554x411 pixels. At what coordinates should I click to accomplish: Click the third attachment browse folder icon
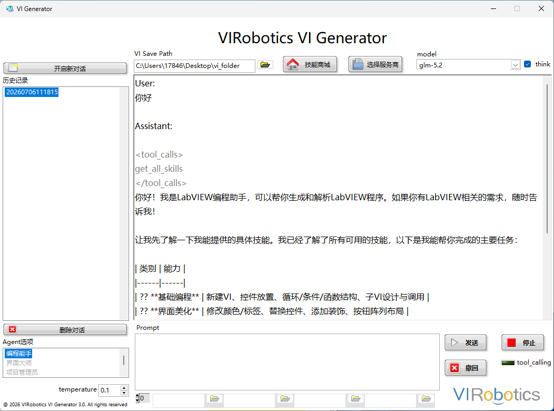(x=355, y=399)
